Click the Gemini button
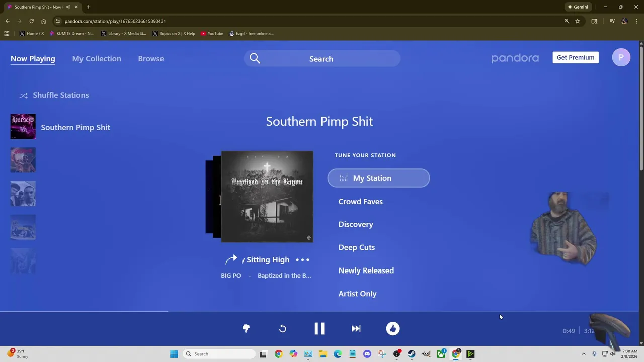The width and height of the screenshot is (644, 362). (x=578, y=7)
